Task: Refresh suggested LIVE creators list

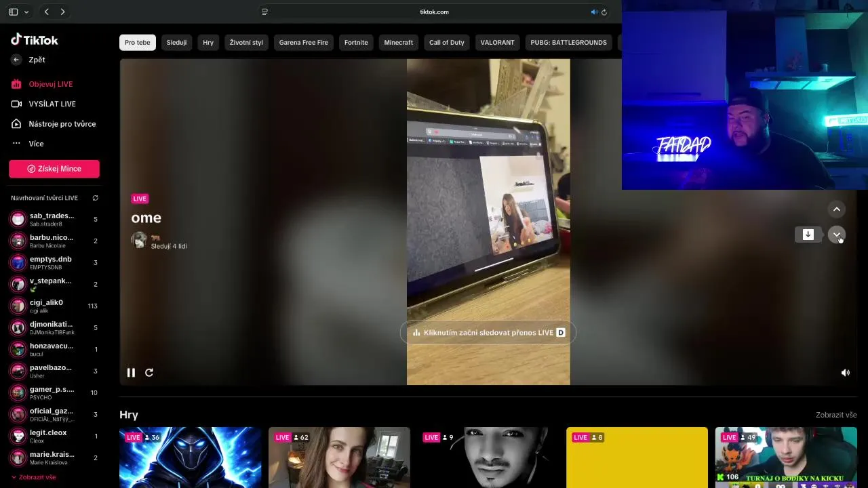Action: click(95, 198)
